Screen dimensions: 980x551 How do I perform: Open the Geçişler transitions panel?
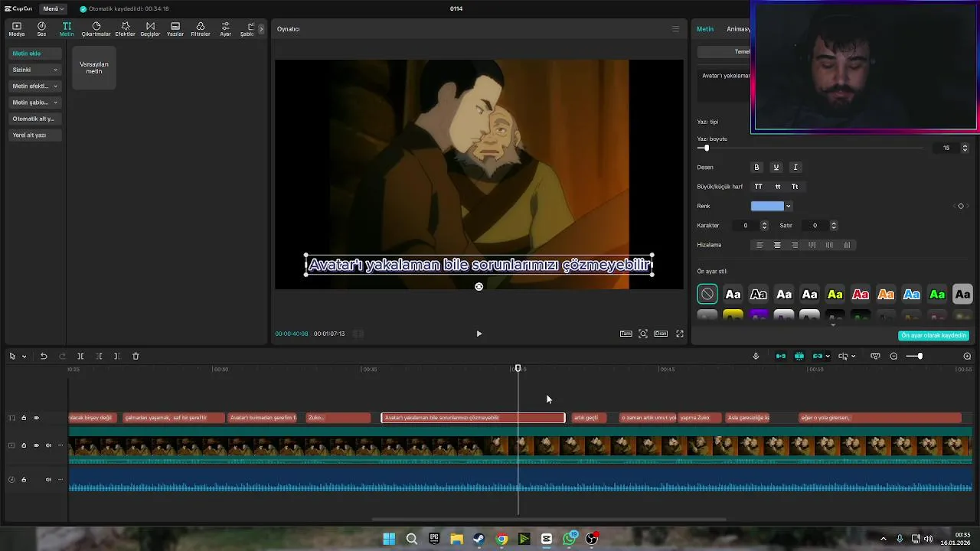150,29
